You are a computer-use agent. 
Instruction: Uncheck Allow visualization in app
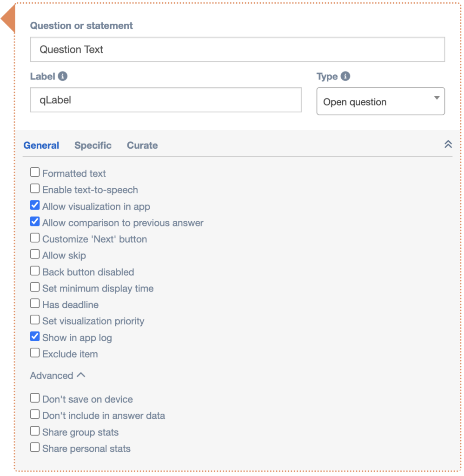[35, 205]
